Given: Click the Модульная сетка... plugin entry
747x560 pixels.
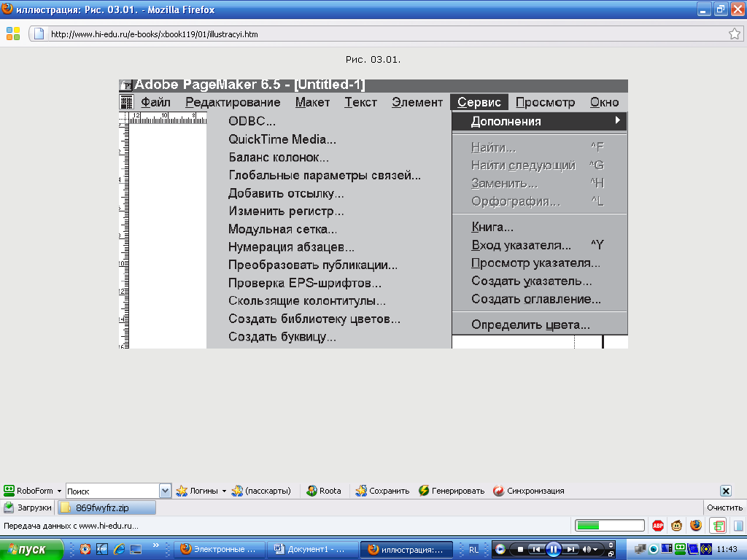Looking at the screenshot, I should point(282,229).
